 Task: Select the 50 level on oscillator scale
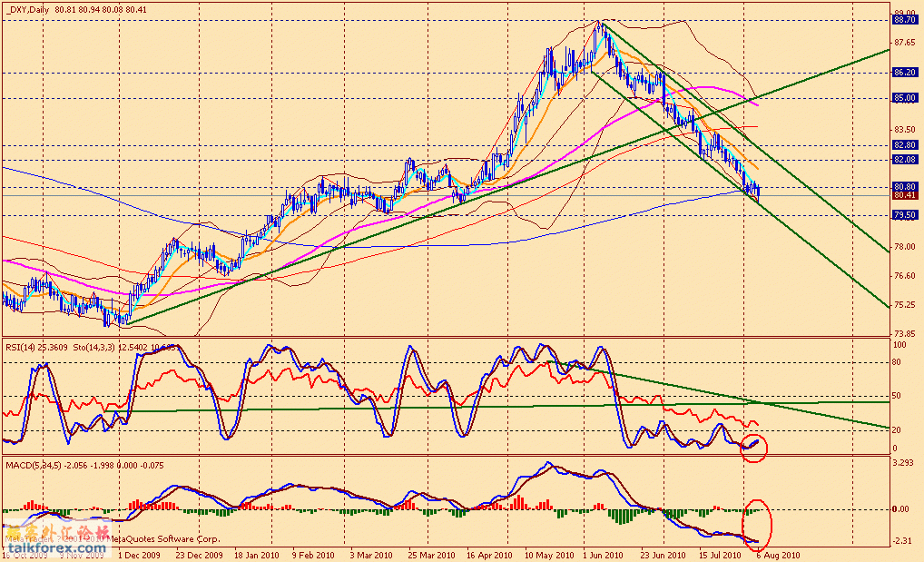(897, 396)
